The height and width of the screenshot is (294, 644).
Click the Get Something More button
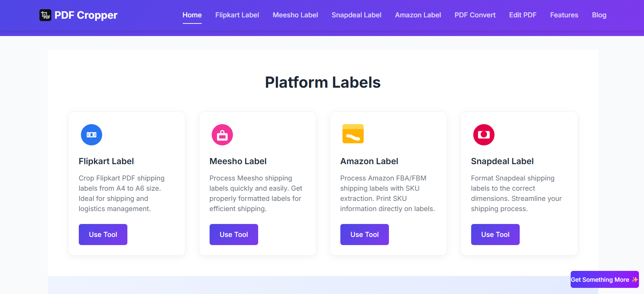605,279
